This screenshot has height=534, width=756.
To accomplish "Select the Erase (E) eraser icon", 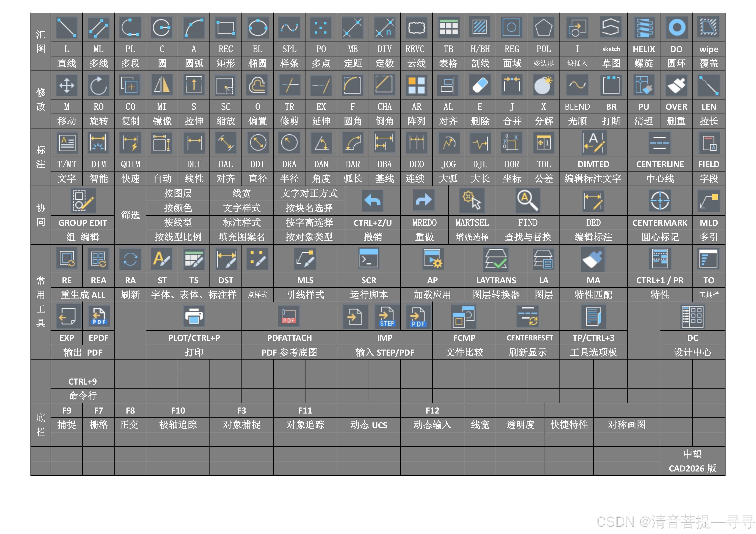I will click(x=480, y=85).
